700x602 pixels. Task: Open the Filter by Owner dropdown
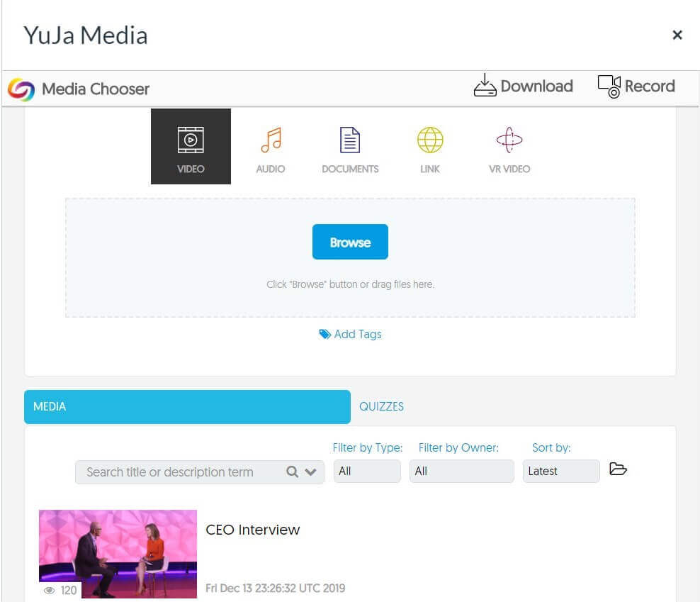462,471
